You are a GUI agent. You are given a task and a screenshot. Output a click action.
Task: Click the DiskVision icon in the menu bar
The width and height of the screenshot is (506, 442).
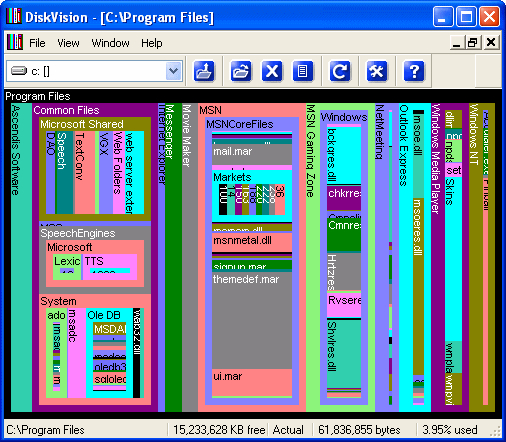tap(15, 43)
